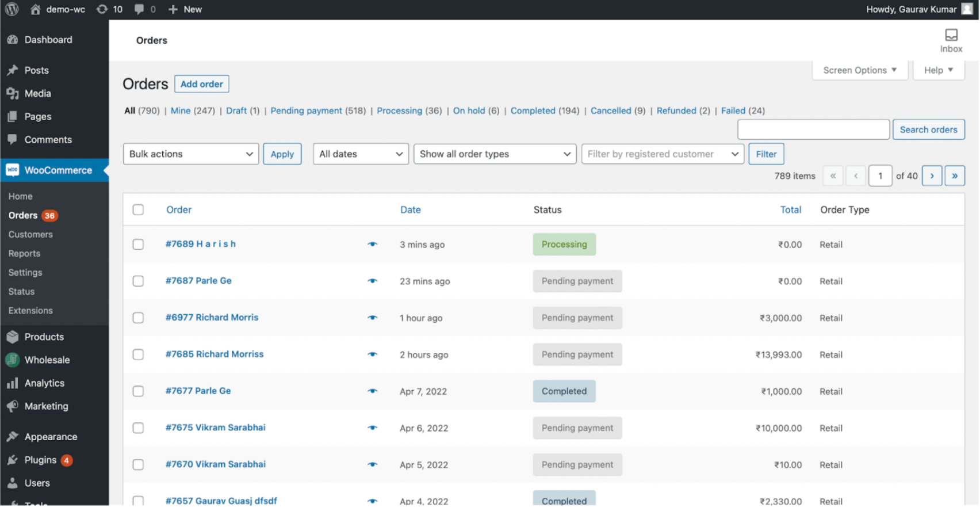Preview order #7675 Vikram Sarabhai eye icon
Viewport: 980px width, 511px height.
pos(373,428)
